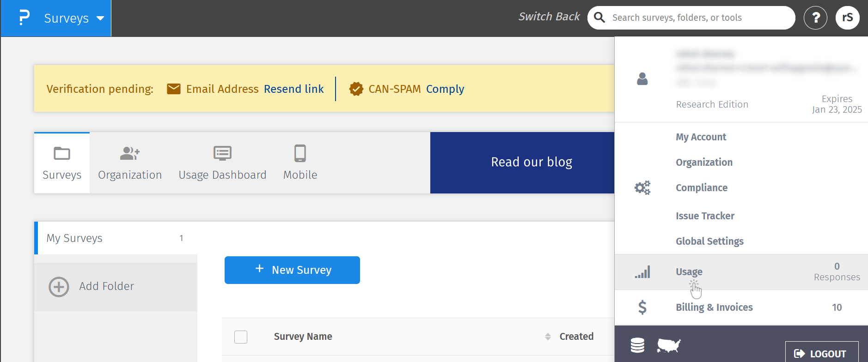The width and height of the screenshot is (868, 362).
Task: Open Billing & Invoices menu item
Action: pyautogui.click(x=714, y=308)
